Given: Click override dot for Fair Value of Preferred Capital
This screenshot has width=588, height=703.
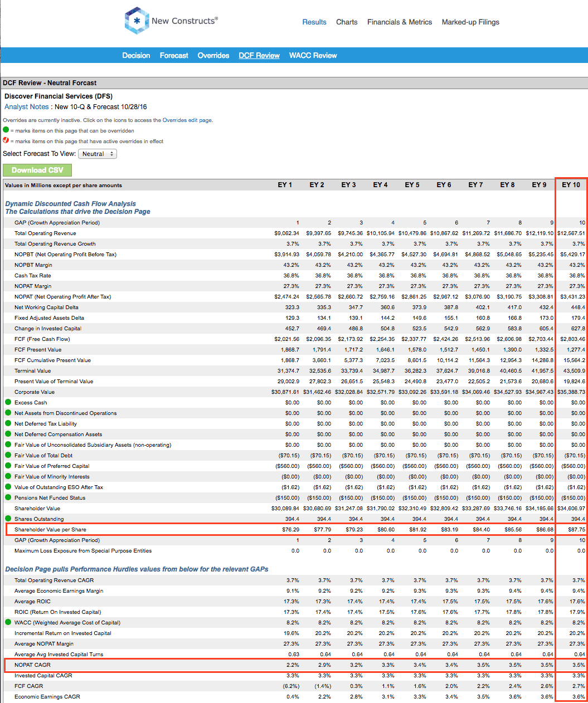Looking at the screenshot, I should pos(8,466).
